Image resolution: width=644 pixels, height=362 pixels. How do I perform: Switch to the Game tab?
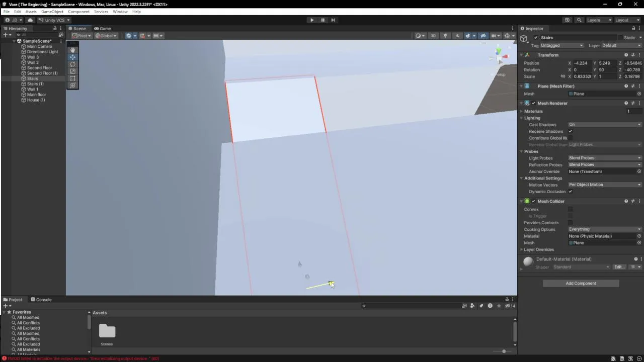coord(103,29)
